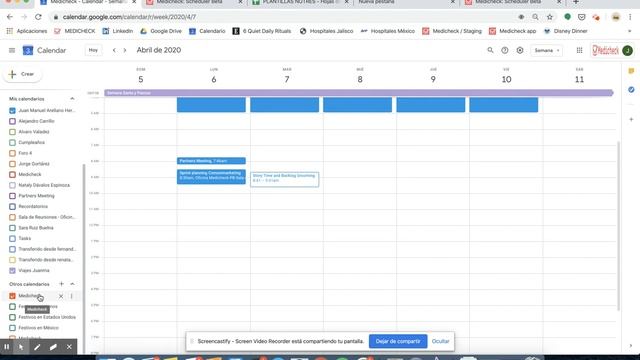Open Google Tasks side panel icon
The image size is (640, 360).
631,89
